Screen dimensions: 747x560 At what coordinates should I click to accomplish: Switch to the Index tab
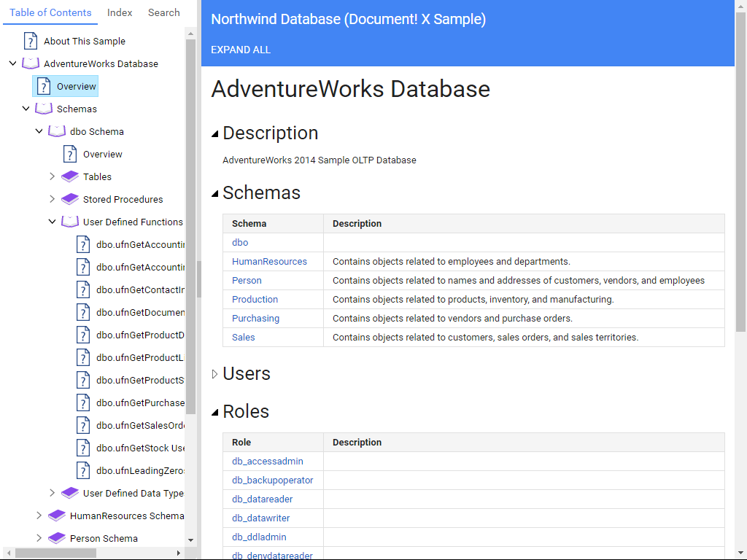coord(120,12)
